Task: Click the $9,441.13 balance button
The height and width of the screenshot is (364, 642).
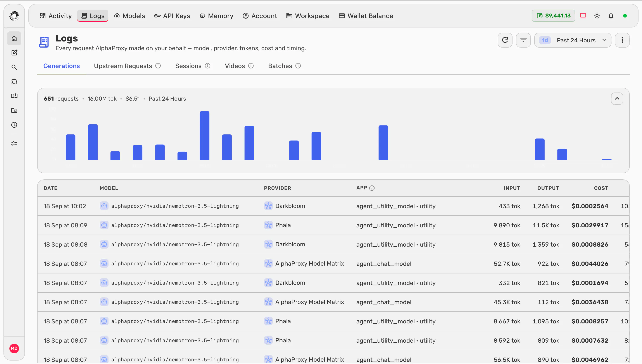Action: (553, 16)
